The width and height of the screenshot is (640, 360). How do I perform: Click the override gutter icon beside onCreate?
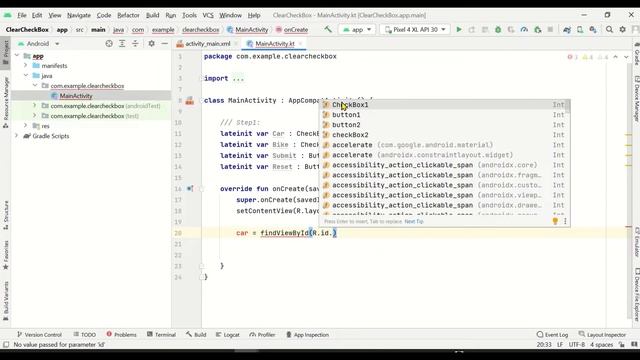coord(190,189)
